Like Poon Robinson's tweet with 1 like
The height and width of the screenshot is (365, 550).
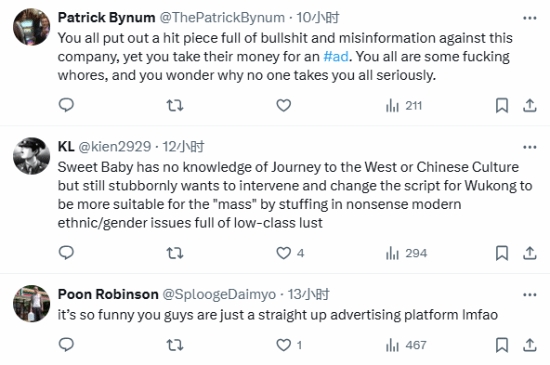[289, 345]
